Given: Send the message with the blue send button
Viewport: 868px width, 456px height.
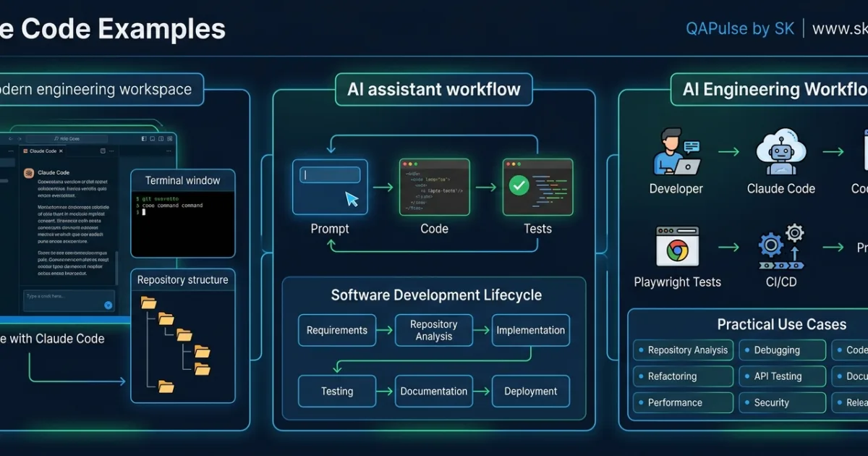Looking at the screenshot, I should (x=108, y=305).
